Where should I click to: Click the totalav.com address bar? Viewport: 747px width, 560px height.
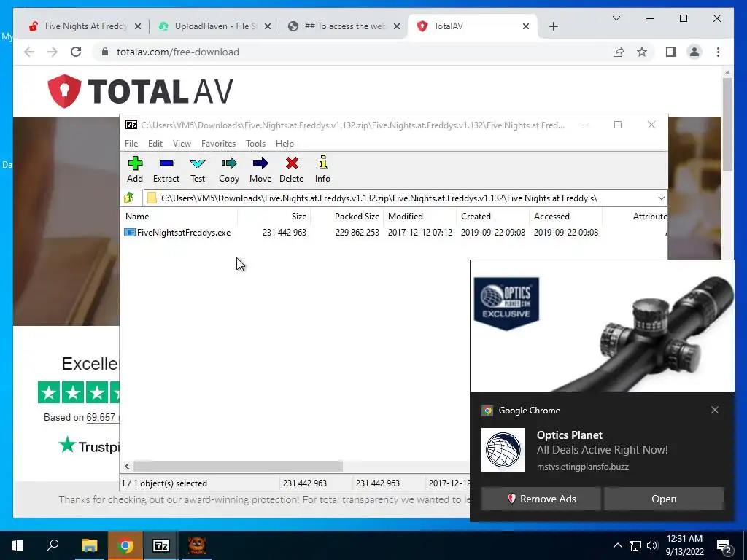352,52
